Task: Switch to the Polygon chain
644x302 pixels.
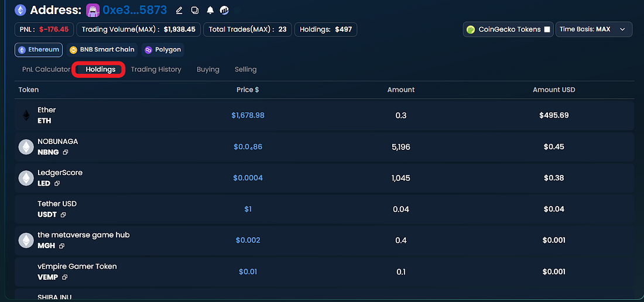Action: click(x=163, y=50)
